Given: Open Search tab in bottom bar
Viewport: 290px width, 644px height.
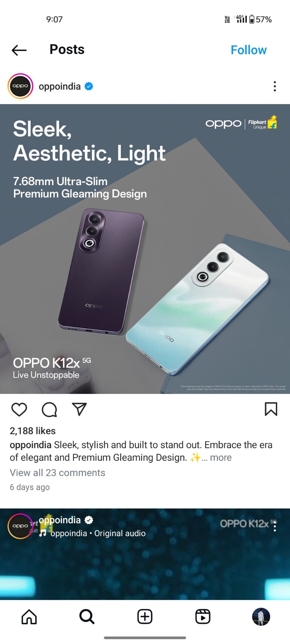Looking at the screenshot, I should coord(87,617).
